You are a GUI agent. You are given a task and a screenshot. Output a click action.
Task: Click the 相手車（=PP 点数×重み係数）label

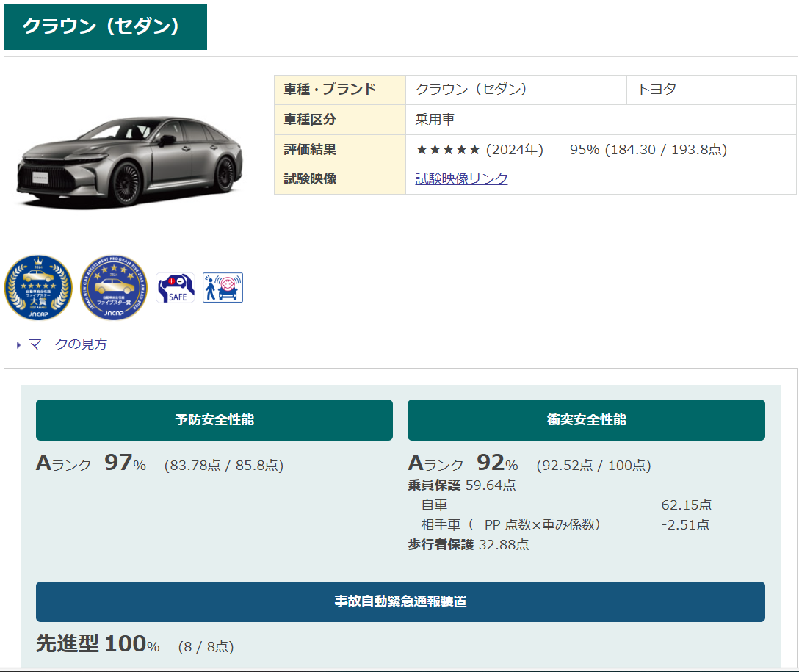click(x=510, y=525)
